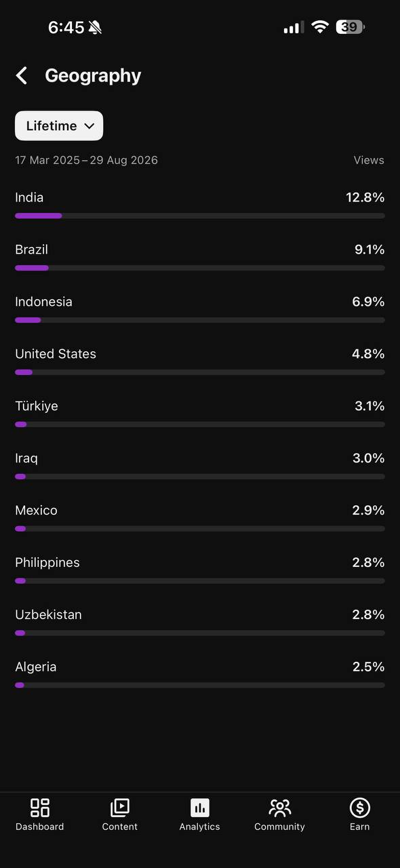Click the Indonesia views progress bar
The height and width of the screenshot is (868, 400).
(200, 320)
